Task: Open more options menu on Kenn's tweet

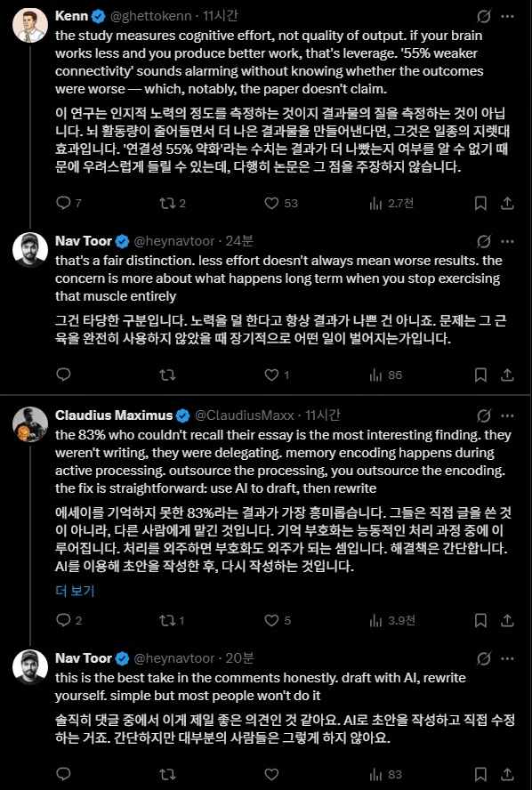Action: point(509,14)
